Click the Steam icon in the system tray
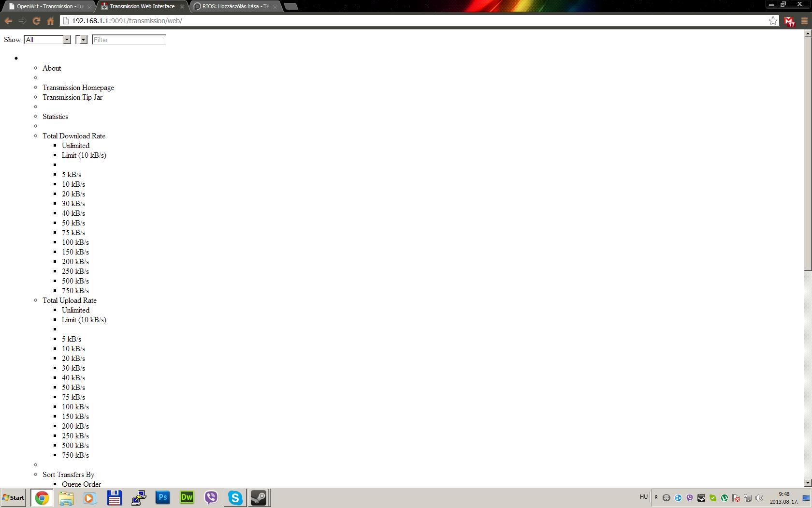812x508 pixels. (x=701, y=497)
